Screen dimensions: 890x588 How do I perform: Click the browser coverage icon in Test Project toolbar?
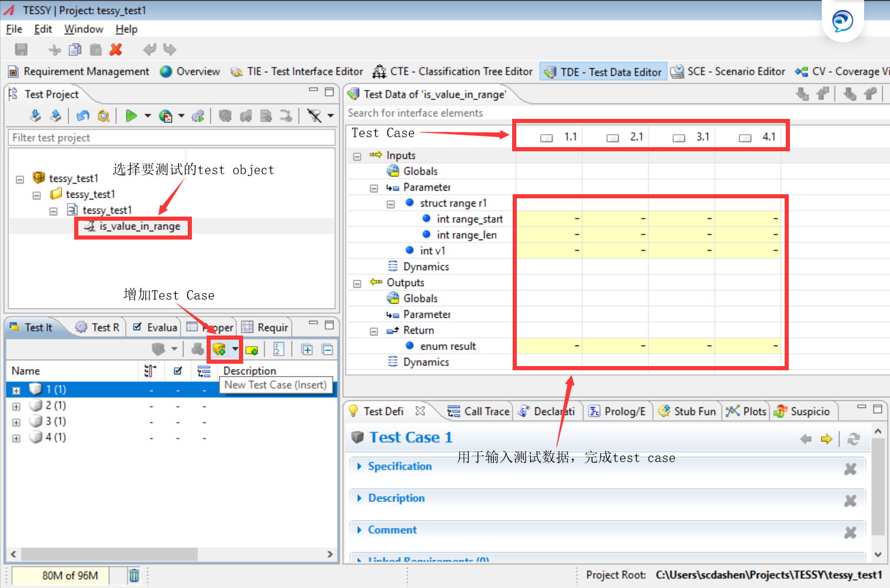[x=166, y=116]
